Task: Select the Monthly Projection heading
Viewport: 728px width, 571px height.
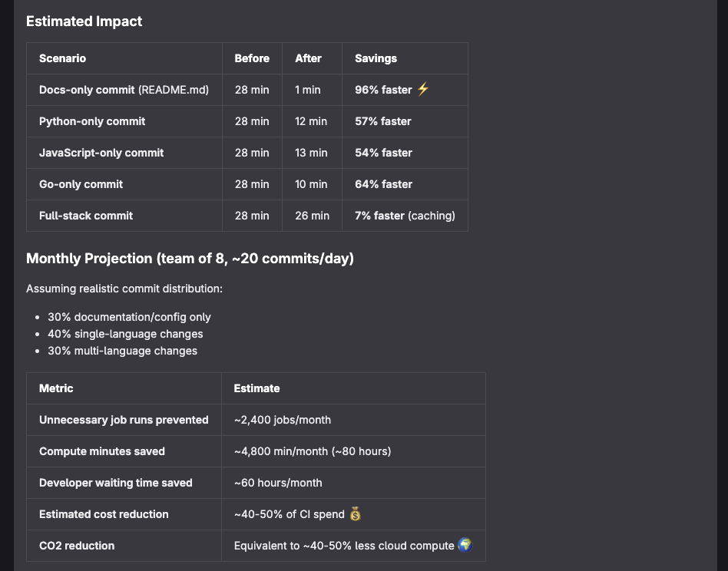Action: coord(190,259)
